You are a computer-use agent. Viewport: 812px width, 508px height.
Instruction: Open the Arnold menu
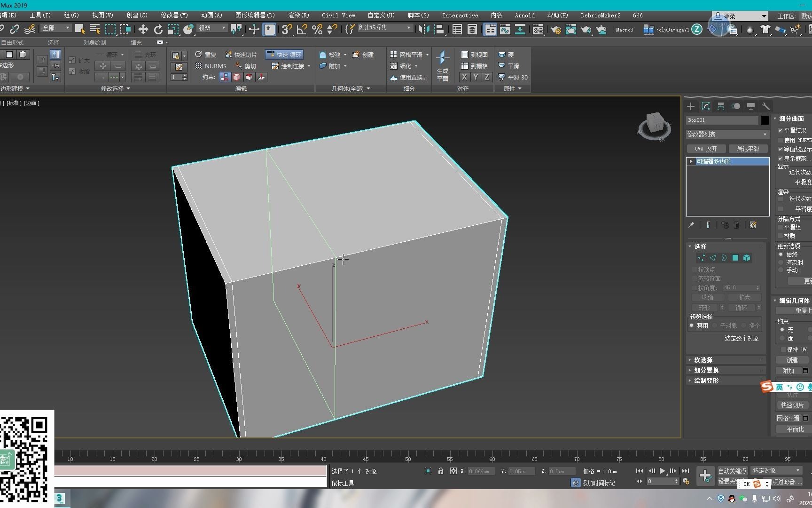pyautogui.click(x=525, y=15)
